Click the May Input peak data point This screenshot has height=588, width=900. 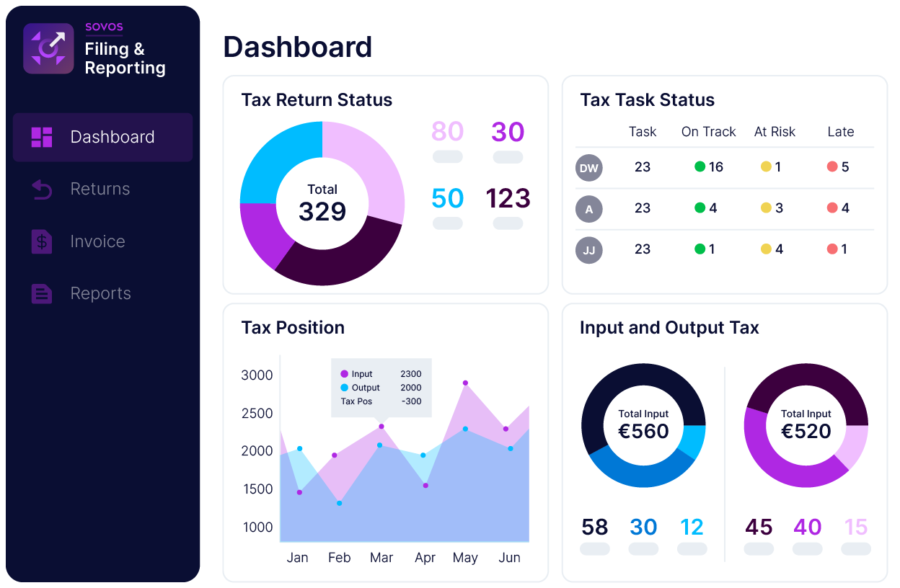point(465,383)
